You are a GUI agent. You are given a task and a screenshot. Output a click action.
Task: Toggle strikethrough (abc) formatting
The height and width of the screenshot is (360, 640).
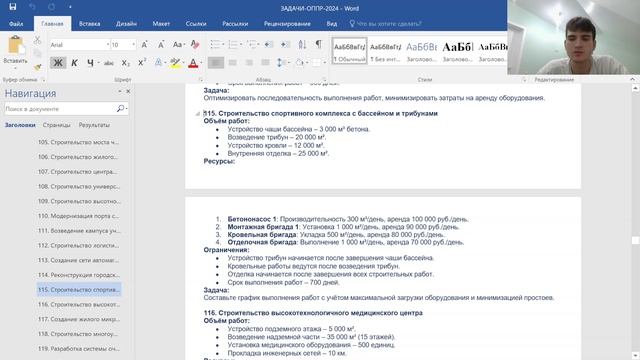(109, 62)
